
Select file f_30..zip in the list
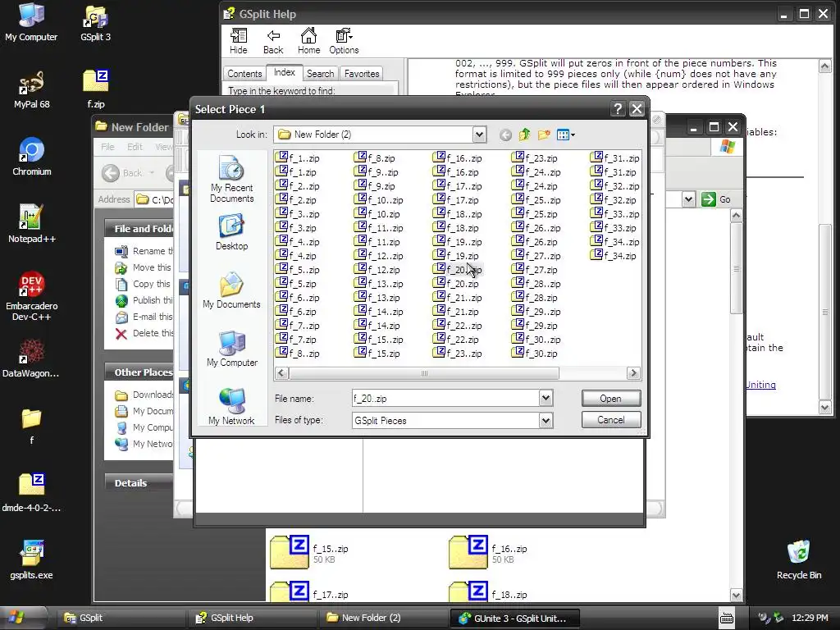(x=536, y=339)
